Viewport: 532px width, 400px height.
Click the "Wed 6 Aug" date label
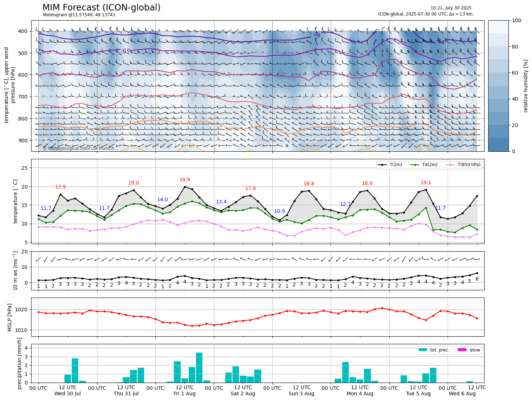(x=462, y=393)
